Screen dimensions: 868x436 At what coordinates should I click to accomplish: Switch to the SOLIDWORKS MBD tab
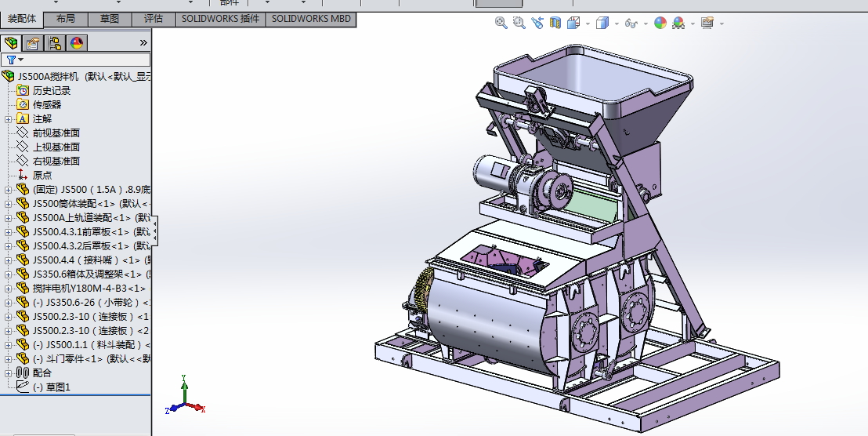click(x=311, y=20)
